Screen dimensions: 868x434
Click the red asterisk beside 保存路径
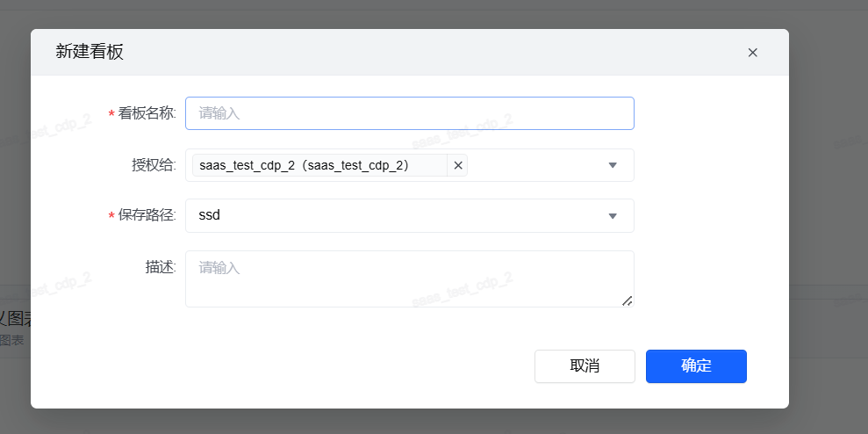[111, 217]
